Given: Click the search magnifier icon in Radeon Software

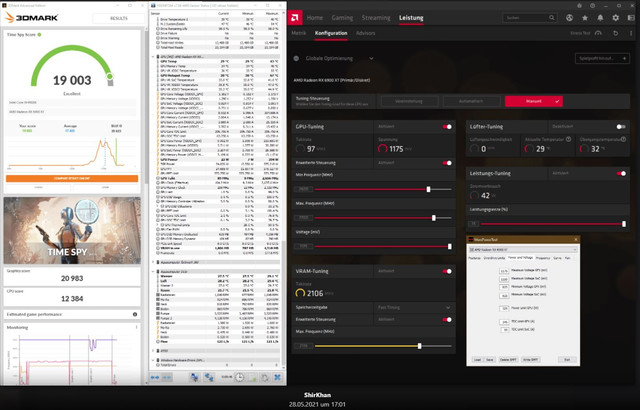Looking at the screenshot, I should pos(552,18).
